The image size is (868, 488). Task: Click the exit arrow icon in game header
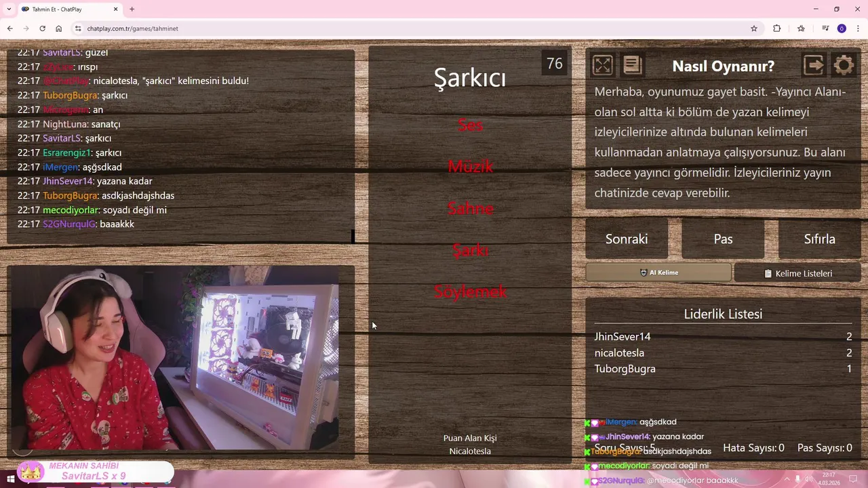coord(814,65)
